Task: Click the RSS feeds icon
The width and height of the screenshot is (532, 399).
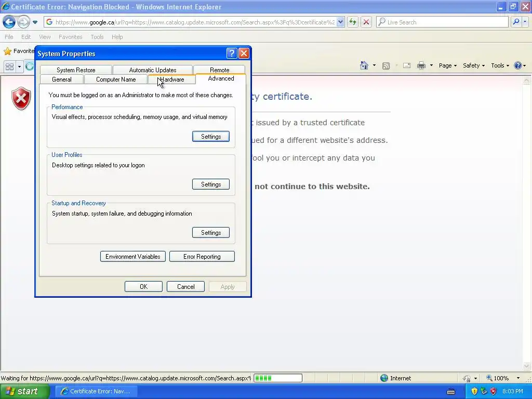Action: coord(386,66)
